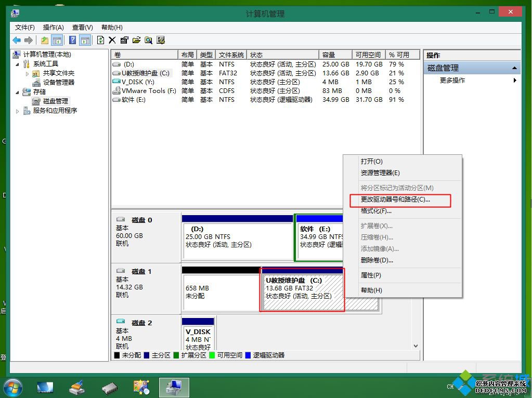The image size is (532, 398).
Task: Expand the 共享文件夹 tree node
Action: pos(27,73)
